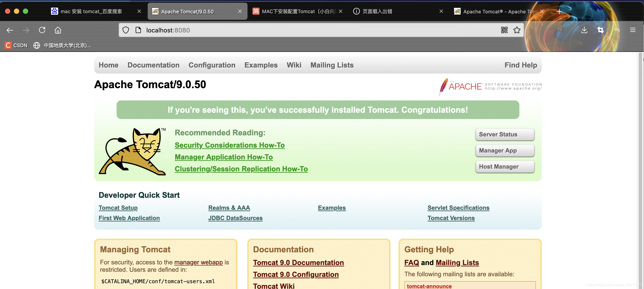Switch to the Baidu search tab
644x289 pixels.
(91, 11)
